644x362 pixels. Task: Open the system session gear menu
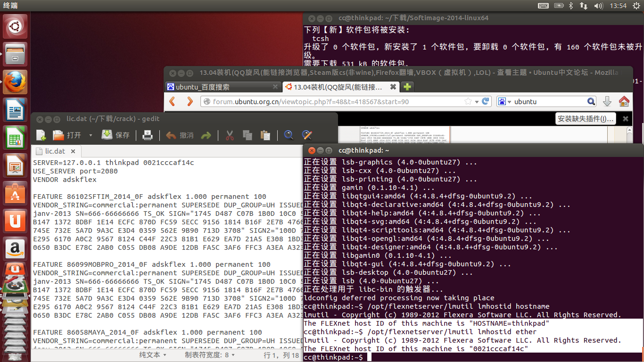pyautogui.click(x=636, y=6)
